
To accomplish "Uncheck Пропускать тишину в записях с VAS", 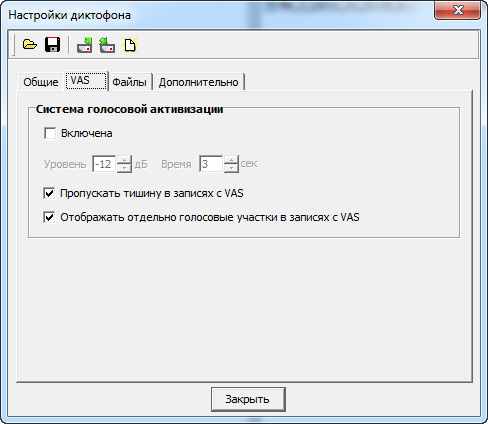I will point(49,193).
